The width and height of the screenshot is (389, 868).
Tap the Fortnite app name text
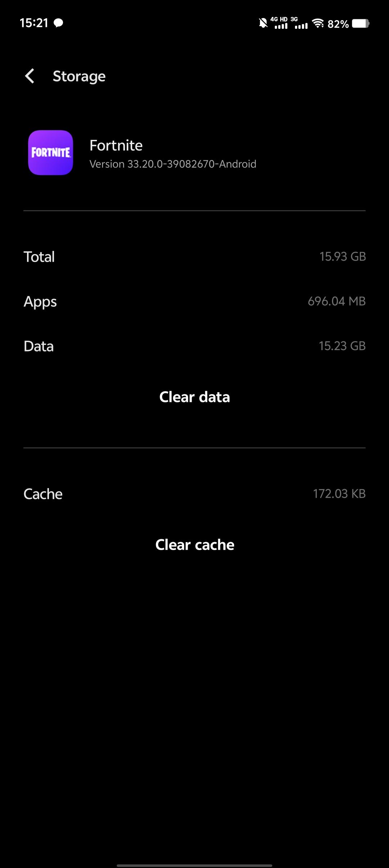click(116, 145)
